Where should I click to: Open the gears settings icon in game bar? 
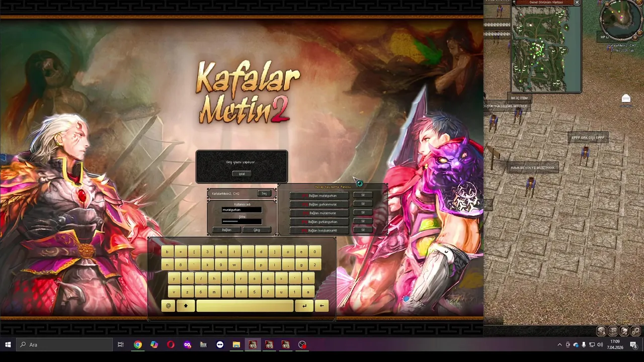[x=635, y=331]
